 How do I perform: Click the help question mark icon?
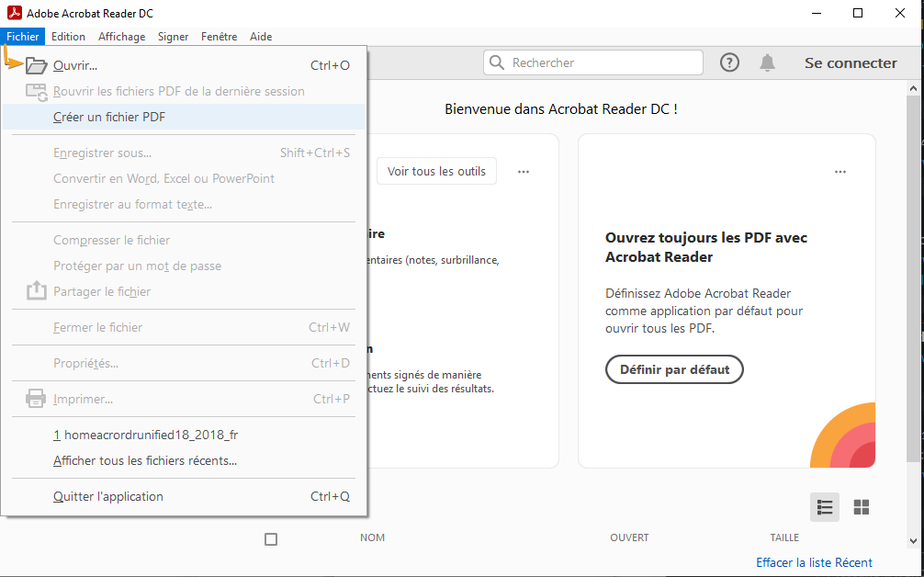[729, 62]
